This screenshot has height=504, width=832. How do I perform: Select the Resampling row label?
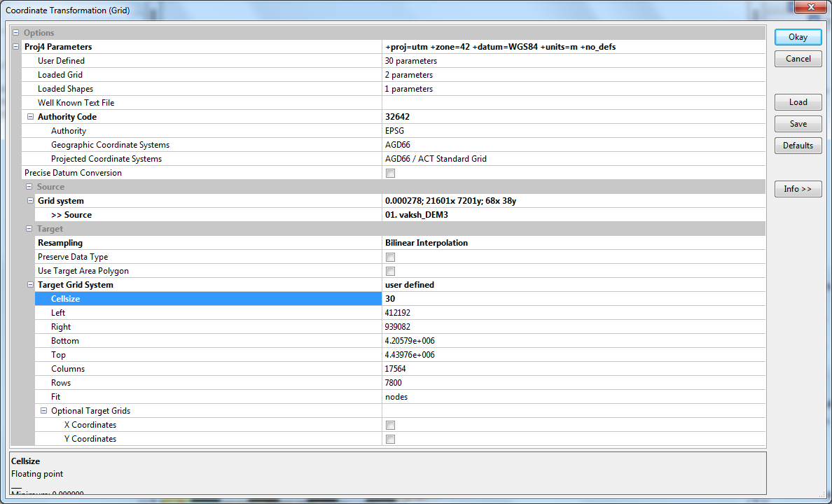pyautogui.click(x=60, y=243)
